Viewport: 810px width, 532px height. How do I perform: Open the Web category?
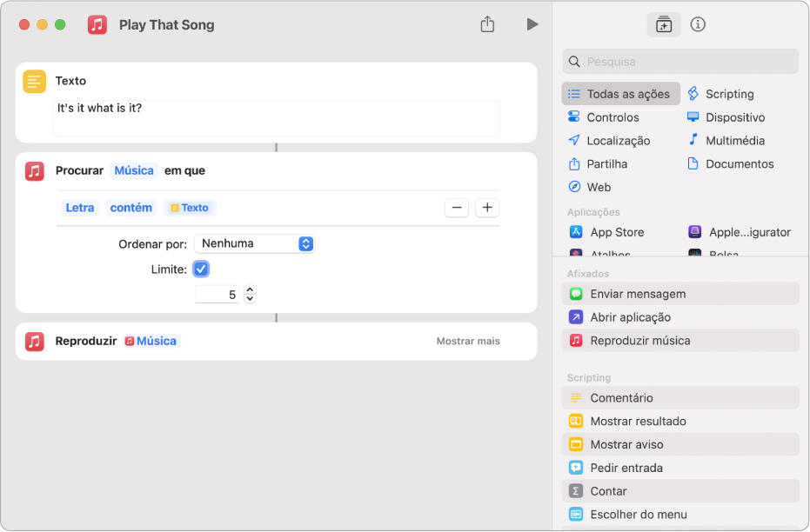(x=589, y=187)
